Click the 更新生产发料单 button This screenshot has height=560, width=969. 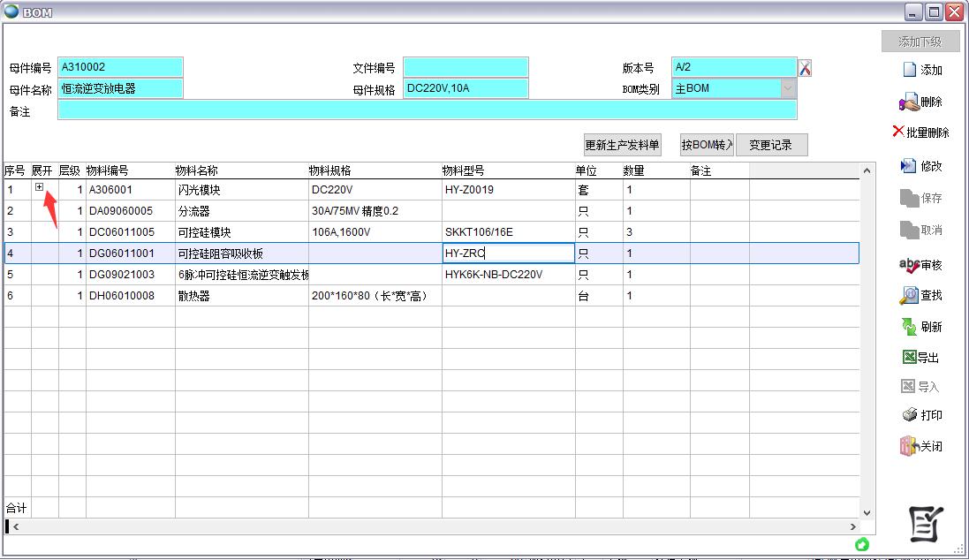point(622,146)
